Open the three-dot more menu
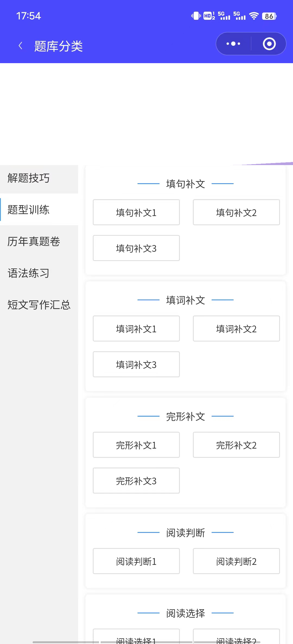Viewport: 293px width, 644px height. click(x=233, y=44)
